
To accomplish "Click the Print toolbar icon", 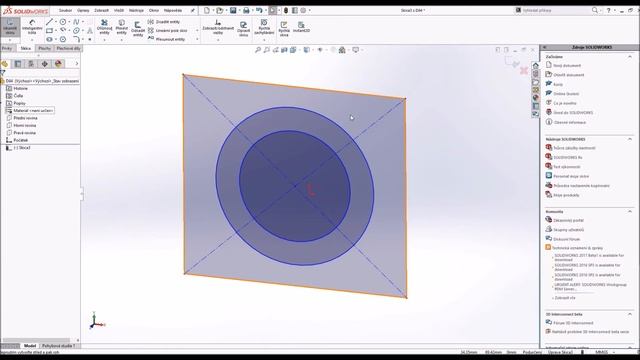I will (x=246, y=10).
